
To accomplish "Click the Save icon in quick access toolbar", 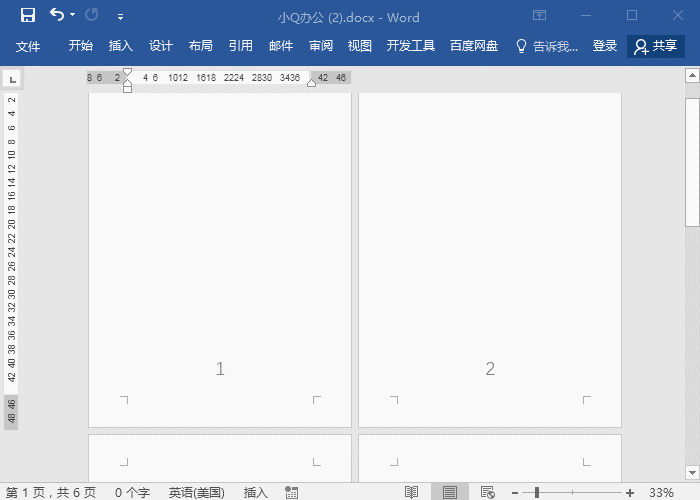I will click(x=28, y=16).
